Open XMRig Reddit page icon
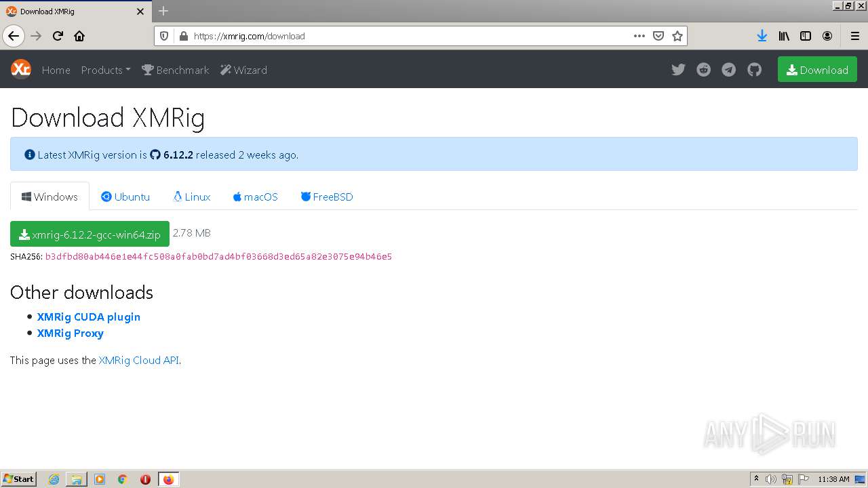This screenshot has height=488, width=868. pyautogui.click(x=704, y=70)
